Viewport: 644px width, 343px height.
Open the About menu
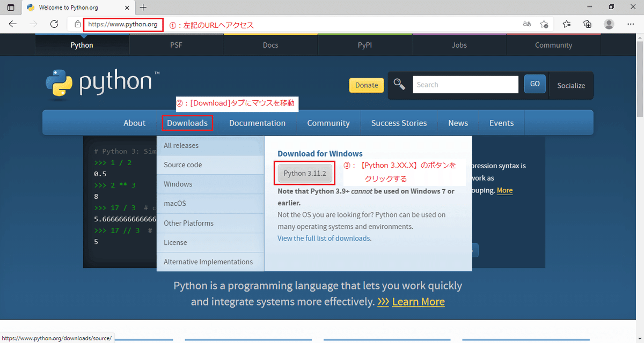(x=134, y=123)
